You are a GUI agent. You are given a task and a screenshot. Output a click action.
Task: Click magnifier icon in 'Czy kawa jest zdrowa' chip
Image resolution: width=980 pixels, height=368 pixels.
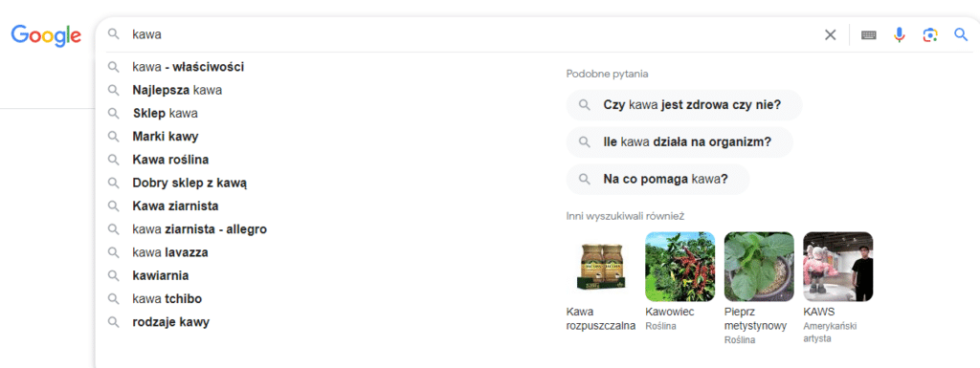(585, 105)
